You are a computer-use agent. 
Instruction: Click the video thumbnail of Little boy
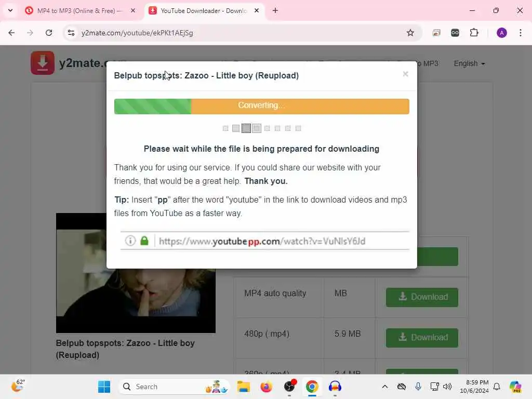tap(136, 273)
